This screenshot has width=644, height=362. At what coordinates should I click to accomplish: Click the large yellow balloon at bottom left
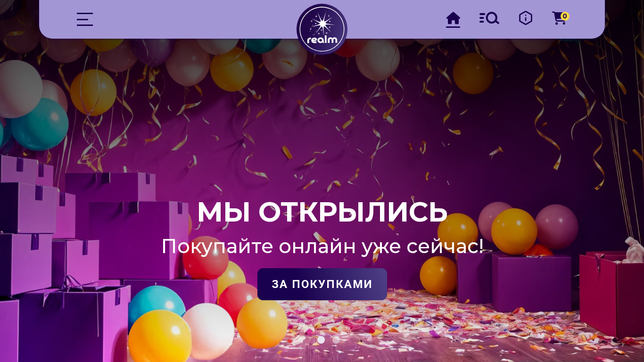pyautogui.click(x=160, y=336)
